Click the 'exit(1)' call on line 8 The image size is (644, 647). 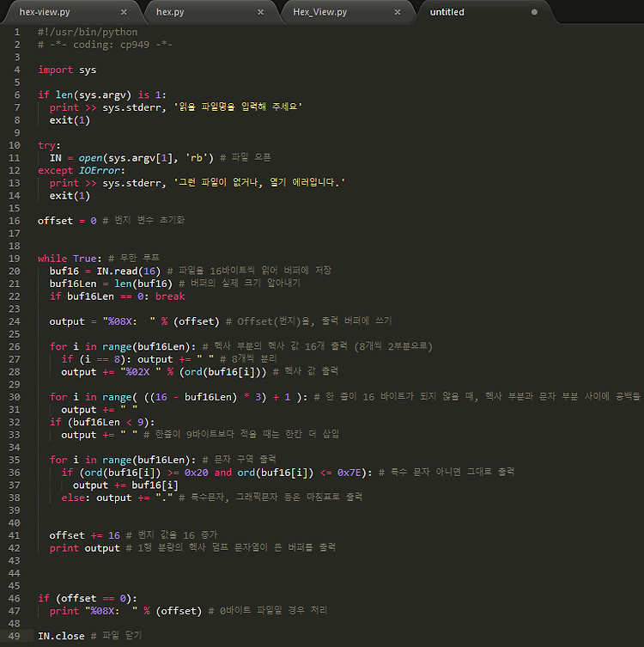click(x=70, y=120)
